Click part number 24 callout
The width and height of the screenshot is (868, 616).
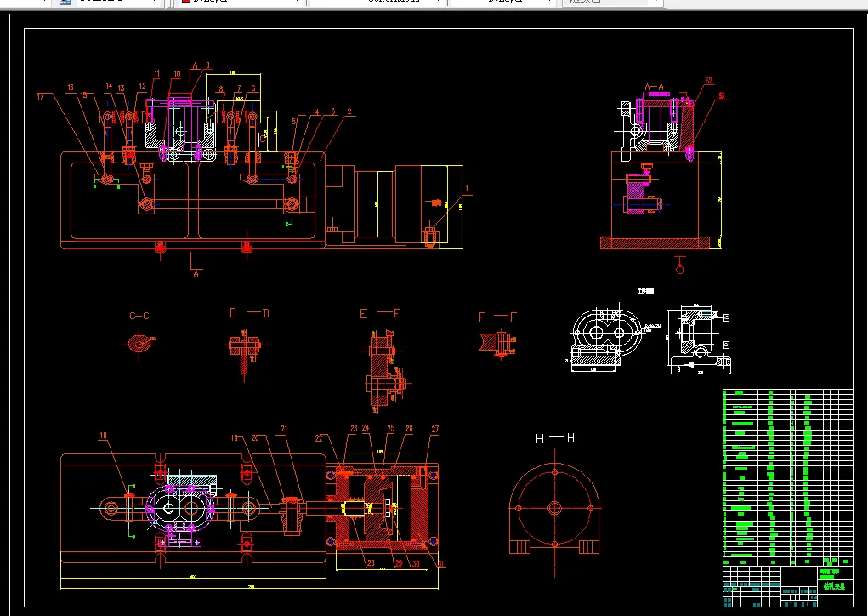pyautogui.click(x=366, y=428)
